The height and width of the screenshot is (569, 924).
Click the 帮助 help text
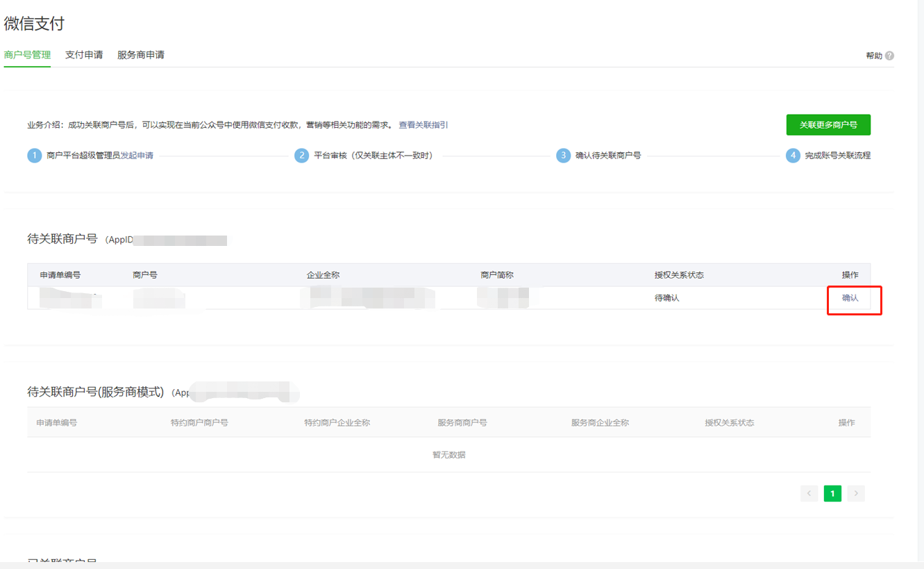tap(874, 56)
